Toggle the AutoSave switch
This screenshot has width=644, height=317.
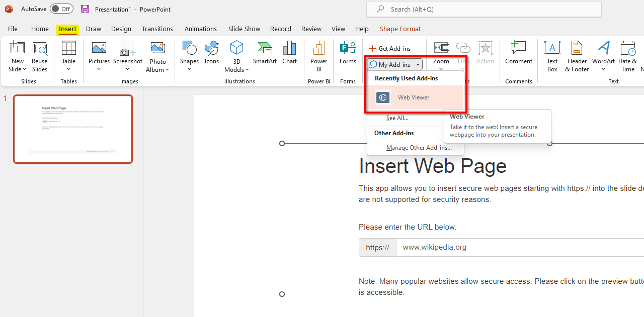click(x=61, y=9)
